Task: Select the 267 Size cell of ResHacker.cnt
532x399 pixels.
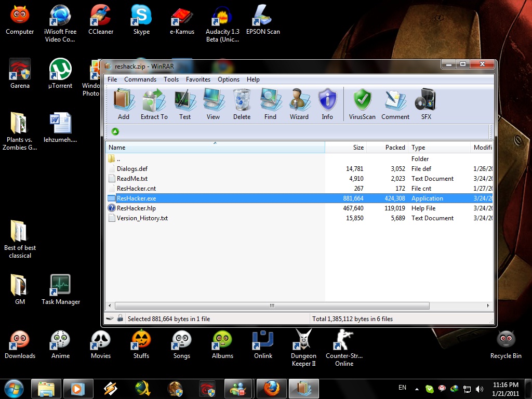Action: (358, 188)
